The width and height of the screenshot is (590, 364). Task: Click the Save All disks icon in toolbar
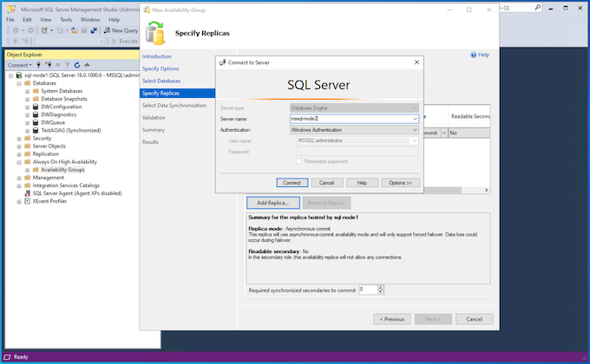[94, 30]
